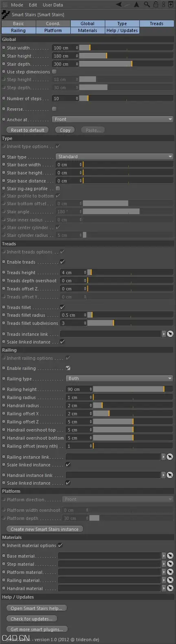Open the Anchor at dropdown
Image resolution: width=176 pixels, height=644 pixels.
click(113, 119)
